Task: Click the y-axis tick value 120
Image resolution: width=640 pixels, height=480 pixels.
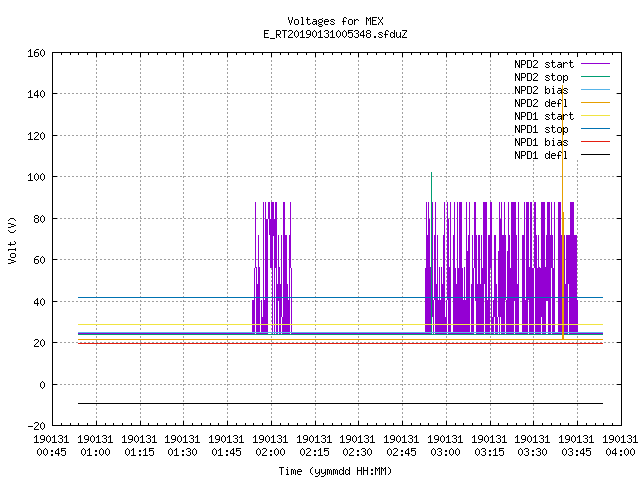Action: tap(36, 136)
